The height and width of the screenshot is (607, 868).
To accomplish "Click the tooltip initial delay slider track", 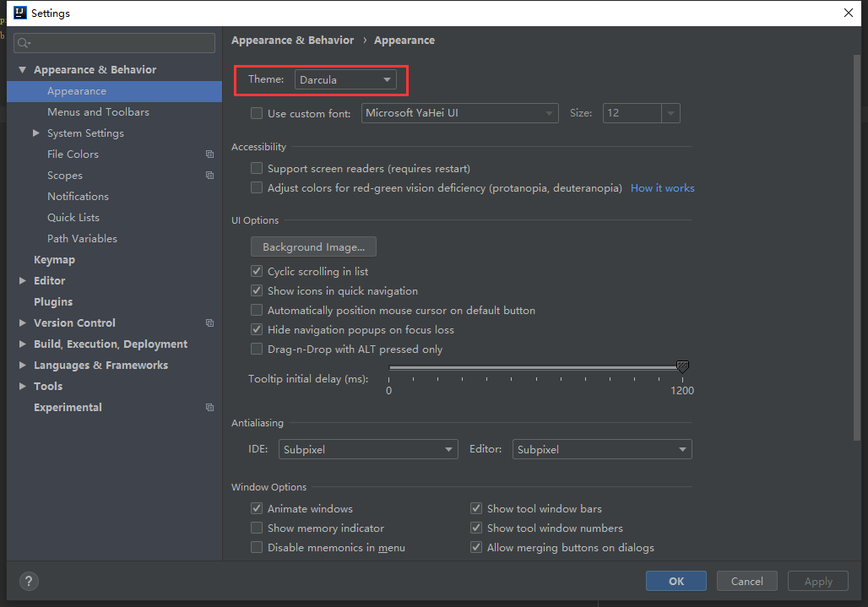I will tap(536, 367).
